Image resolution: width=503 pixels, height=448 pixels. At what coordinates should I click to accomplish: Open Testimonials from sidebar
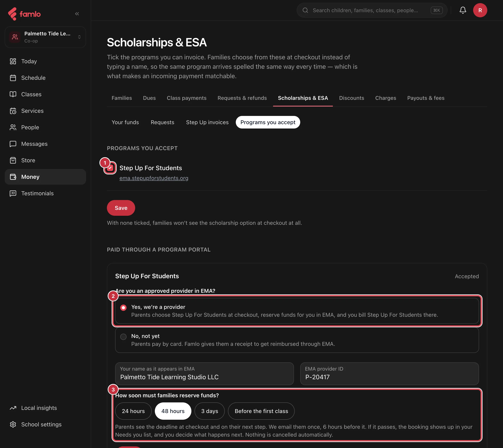click(x=45, y=193)
